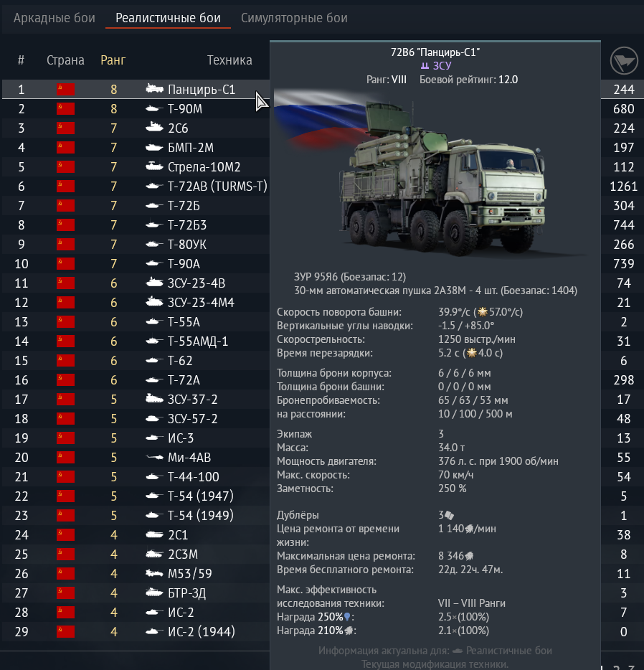Click the ЗСУ-37-2 vehicle icon

(x=154, y=399)
